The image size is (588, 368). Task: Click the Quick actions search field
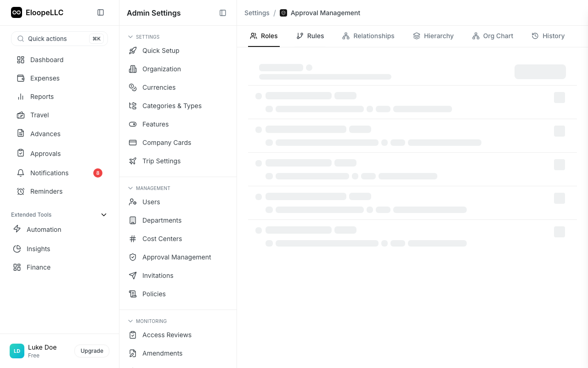click(x=59, y=39)
